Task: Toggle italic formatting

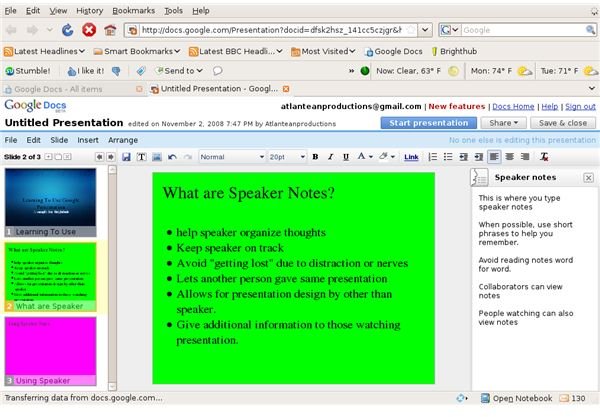Action: 331,157
